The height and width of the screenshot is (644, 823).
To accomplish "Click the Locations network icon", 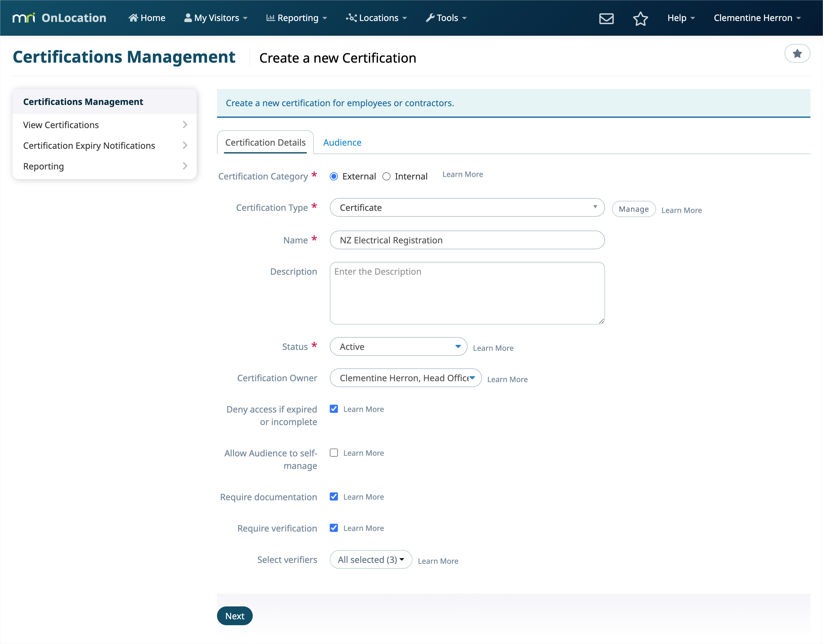I will coord(351,18).
